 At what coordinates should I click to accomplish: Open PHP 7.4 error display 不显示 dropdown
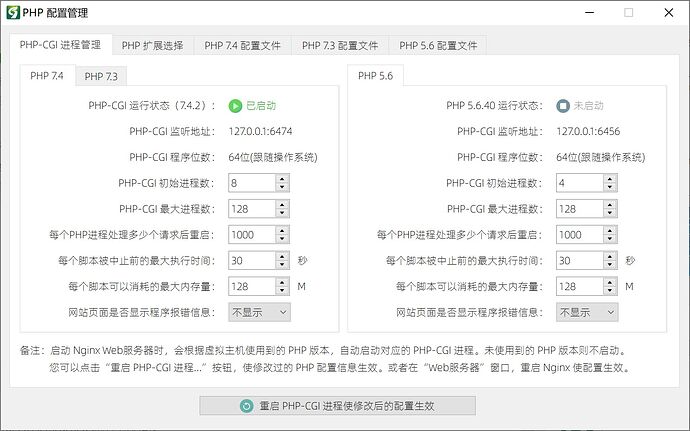259,312
